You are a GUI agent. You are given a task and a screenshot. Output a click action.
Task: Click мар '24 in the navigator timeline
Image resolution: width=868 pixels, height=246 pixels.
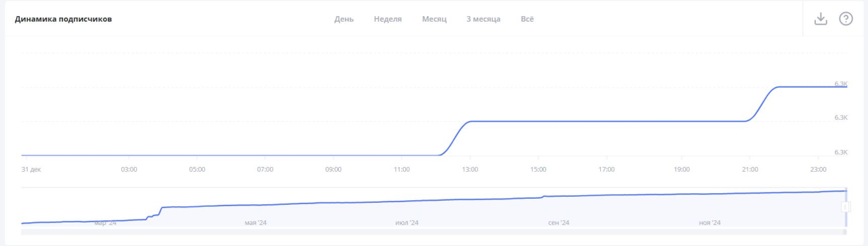[x=105, y=223]
